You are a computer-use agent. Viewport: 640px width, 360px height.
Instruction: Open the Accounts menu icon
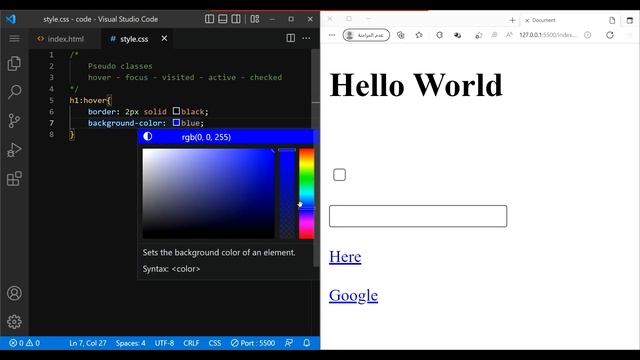[14, 293]
